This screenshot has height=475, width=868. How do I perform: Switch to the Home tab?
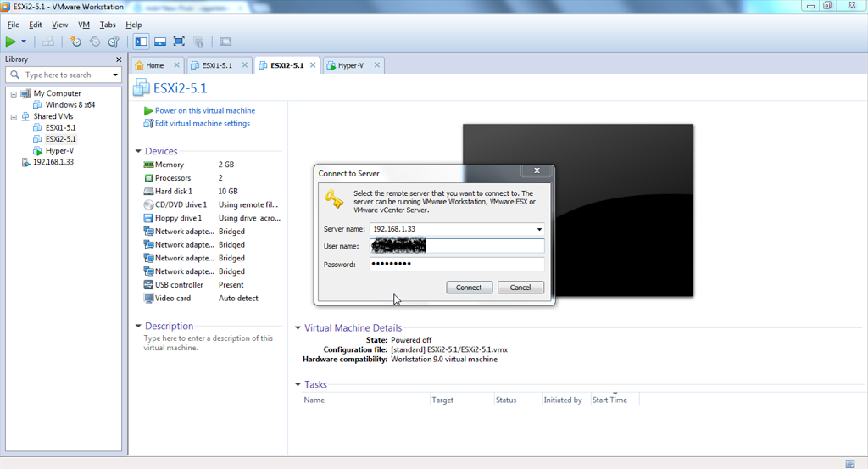(x=154, y=65)
